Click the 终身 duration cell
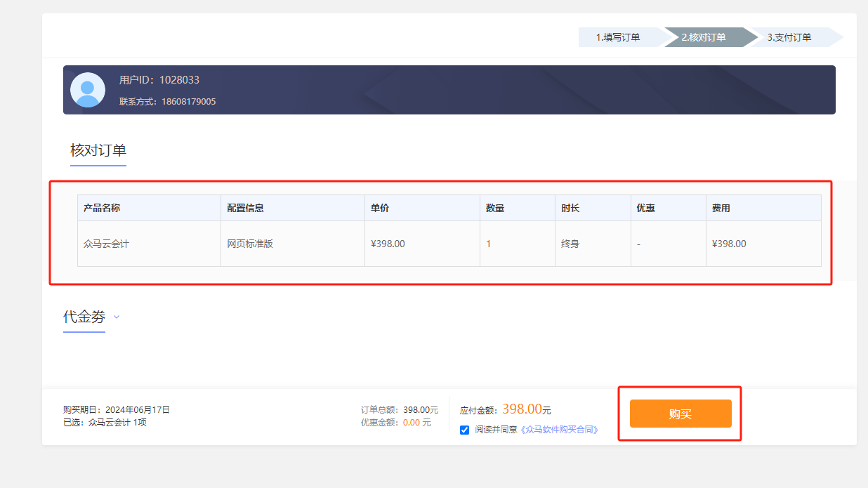Viewport: 868px width, 488px height. point(593,244)
